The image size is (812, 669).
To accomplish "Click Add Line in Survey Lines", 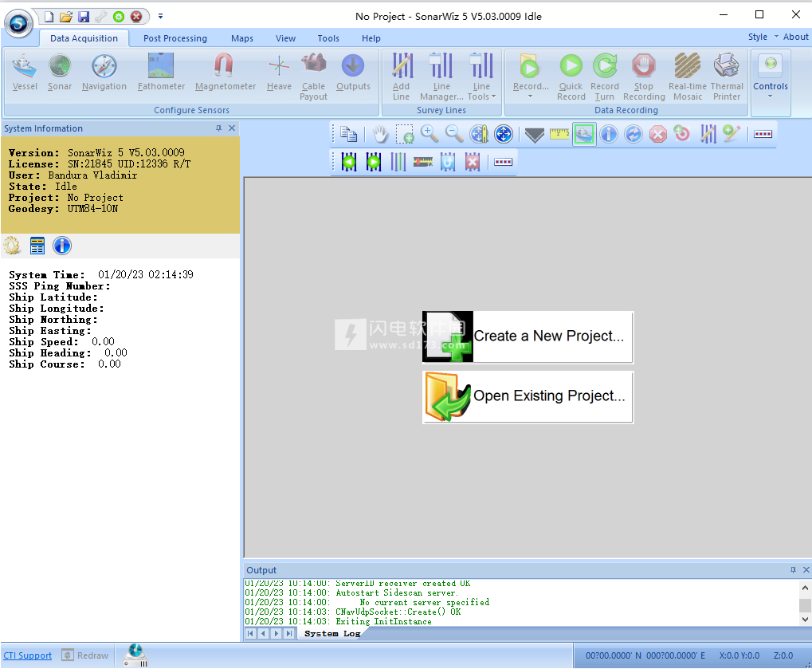I will click(x=402, y=77).
